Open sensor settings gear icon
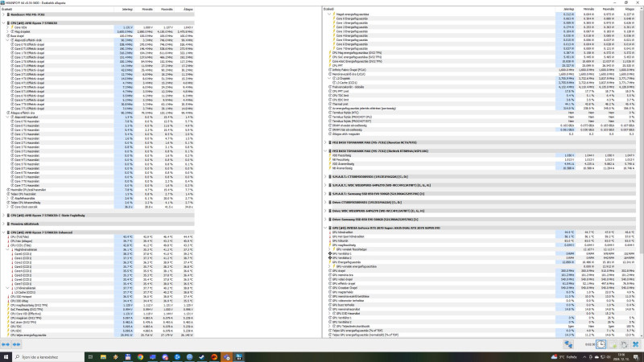The width and height of the screenshot is (644, 362). pyautogui.click(x=624, y=345)
